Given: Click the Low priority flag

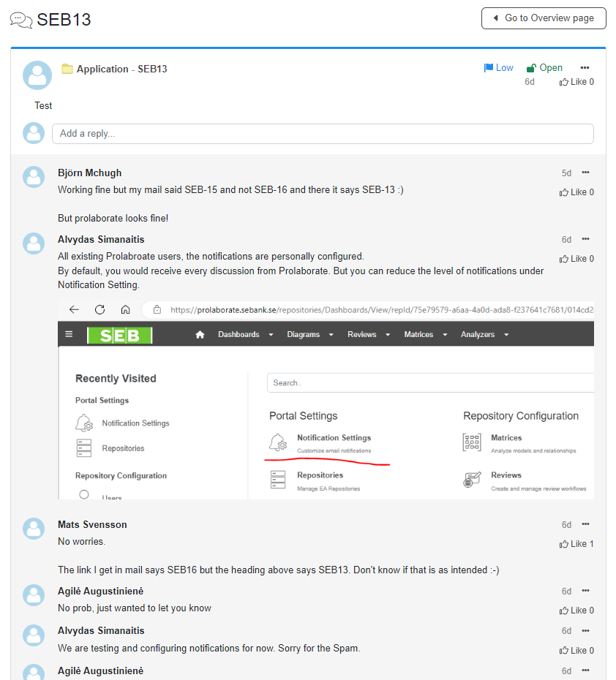Looking at the screenshot, I should (x=498, y=68).
